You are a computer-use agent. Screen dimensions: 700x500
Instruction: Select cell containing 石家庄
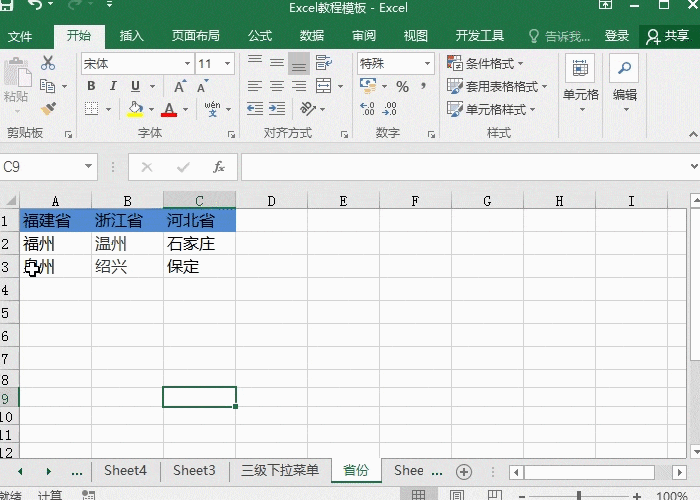tap(199, 243)
